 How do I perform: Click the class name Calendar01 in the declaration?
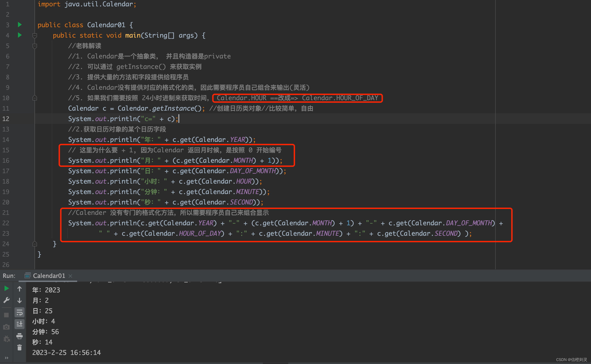(106, 25)
